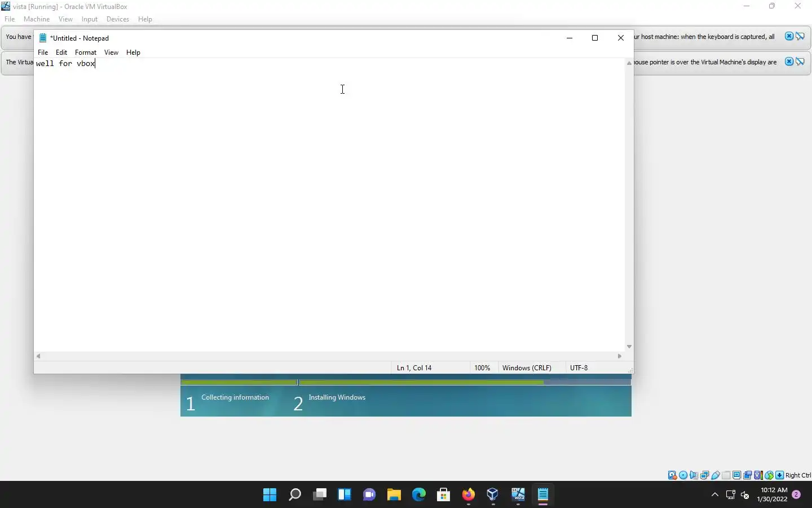Click the VirtualBox USB devices icon
This screenshot has height=508, width=812.
[x=715, y=475]
